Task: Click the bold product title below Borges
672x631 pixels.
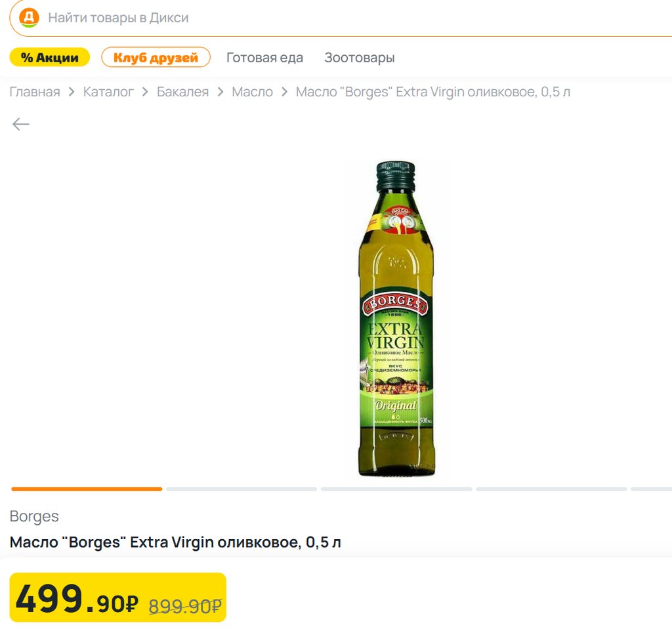Action: (x=175, y=542)
